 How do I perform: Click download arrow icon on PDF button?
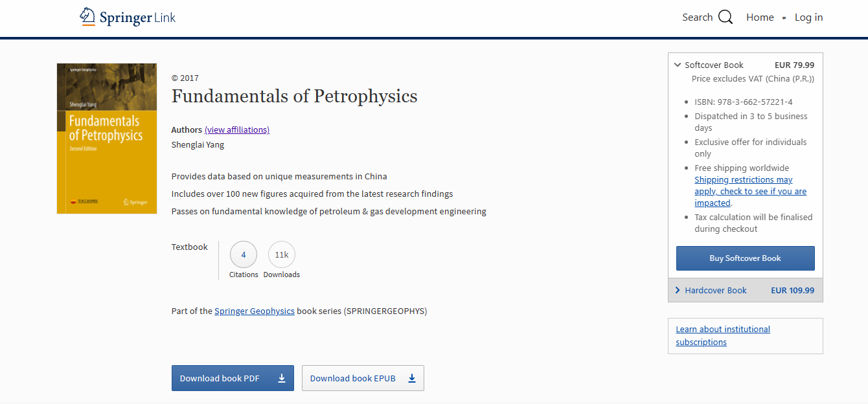click(282, 379)
